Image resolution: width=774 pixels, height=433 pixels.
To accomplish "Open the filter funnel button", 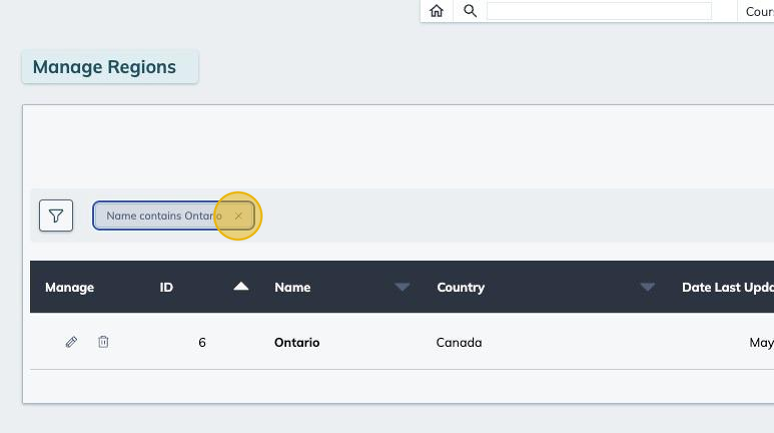I will (56, 215).
